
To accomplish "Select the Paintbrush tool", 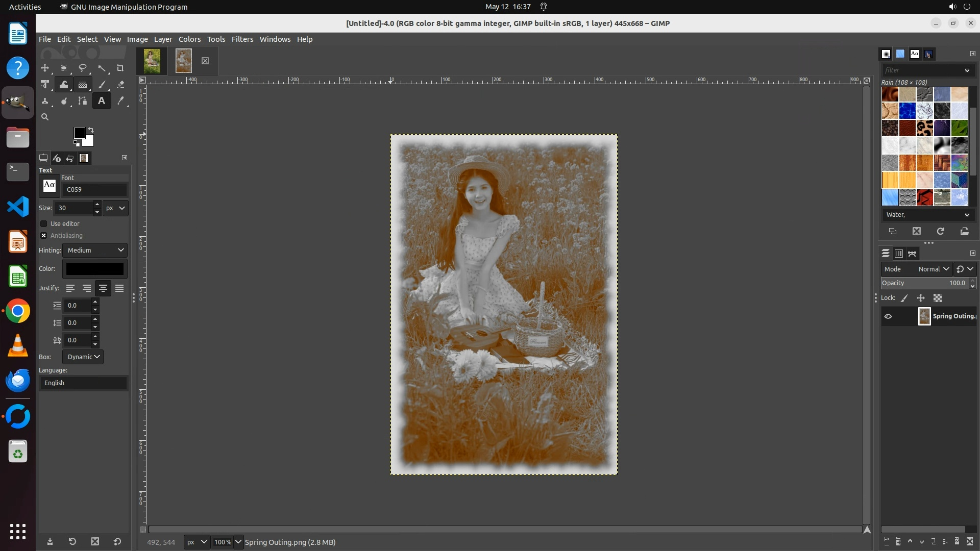I will (x=102, y=85).
